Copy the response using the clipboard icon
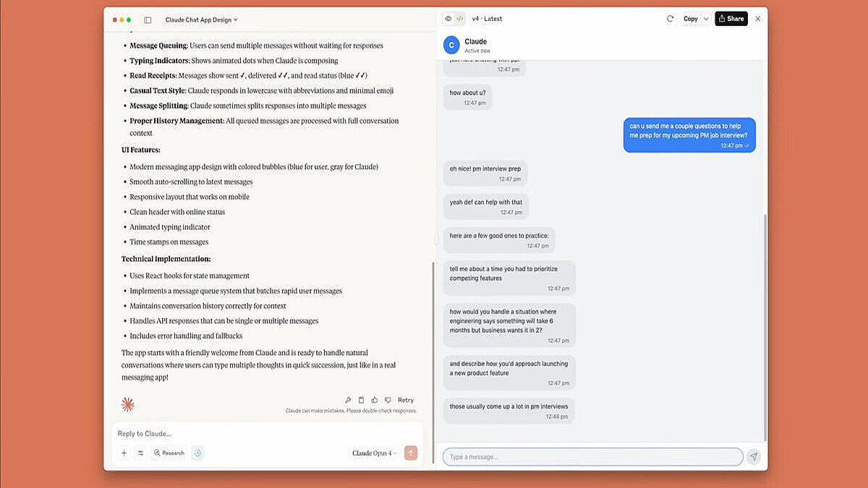 [362, 400]
